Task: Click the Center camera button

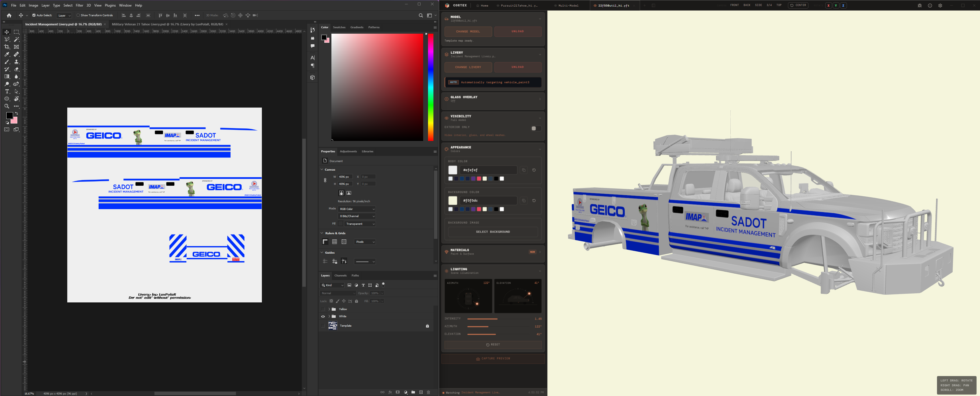Action: (798, 5)
